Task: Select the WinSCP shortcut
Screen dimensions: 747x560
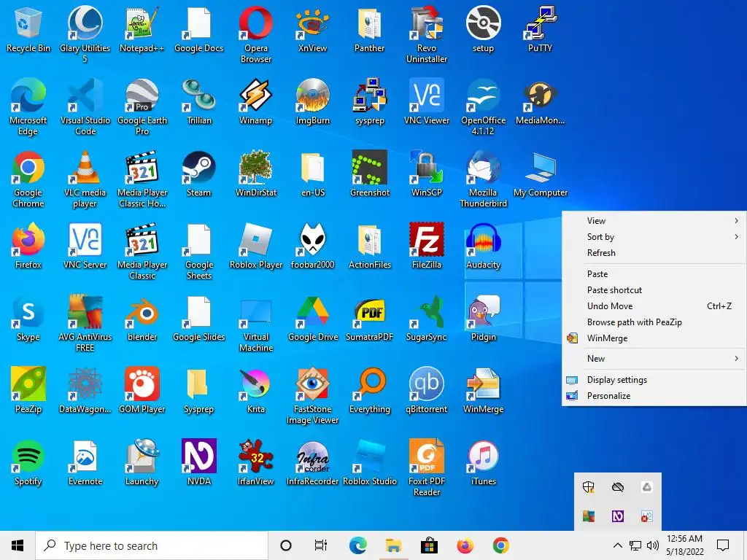Action: point(426,174)
